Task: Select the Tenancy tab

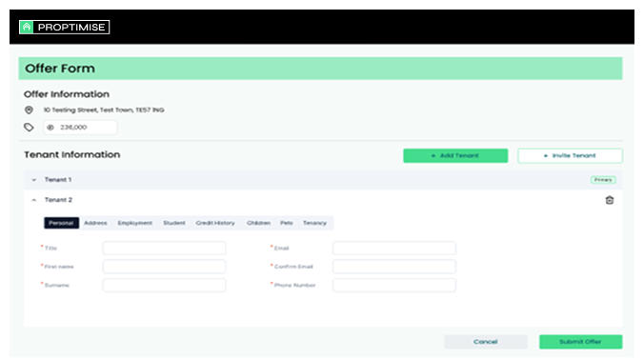Action: tap(314, 223)
